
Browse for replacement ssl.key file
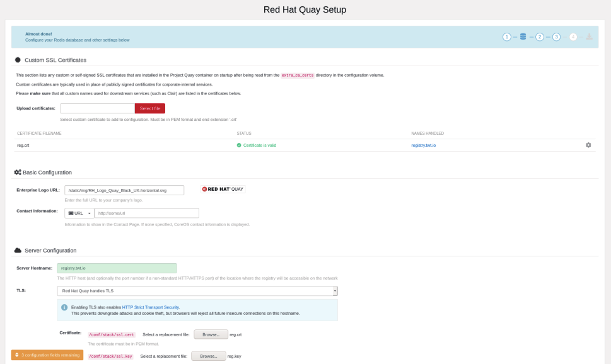[209, 356]
